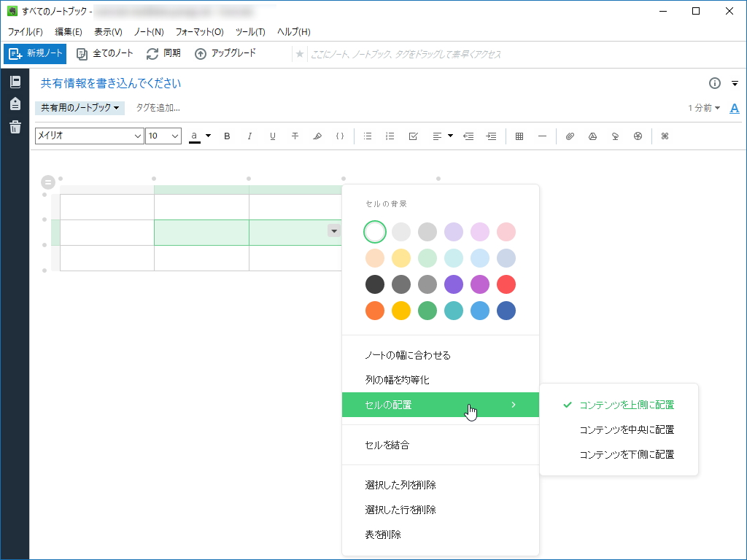Toggle a bulleted list

tap(367, 136)
